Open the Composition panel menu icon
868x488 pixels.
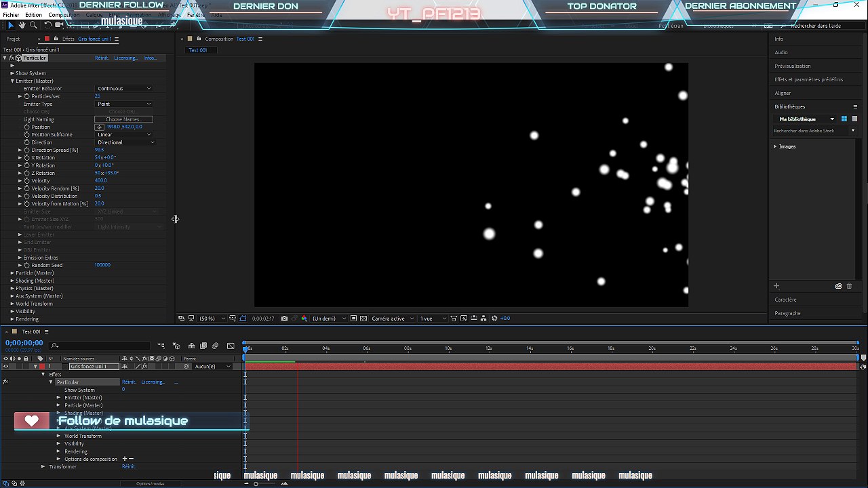260,39
